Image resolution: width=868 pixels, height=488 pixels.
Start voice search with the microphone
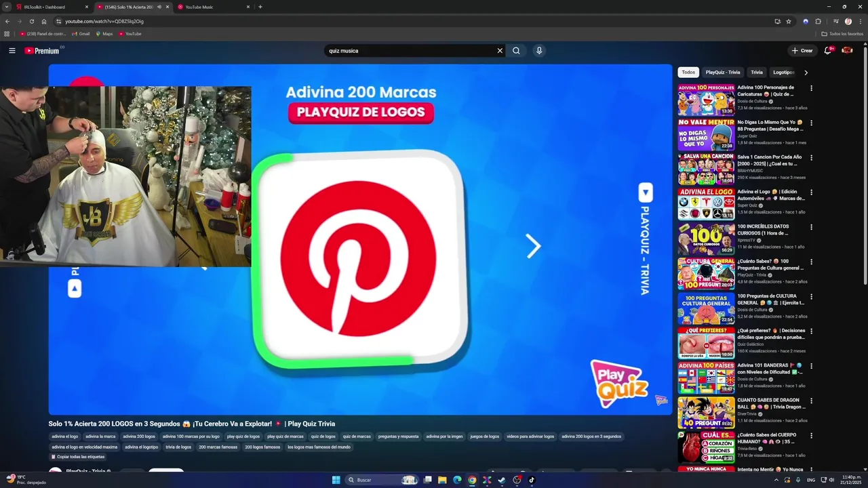(539, 51)
